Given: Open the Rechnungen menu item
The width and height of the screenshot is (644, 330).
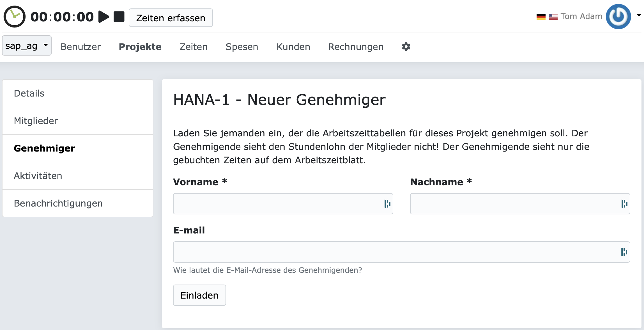Looking at the screenshot, I should coord(356,47).
